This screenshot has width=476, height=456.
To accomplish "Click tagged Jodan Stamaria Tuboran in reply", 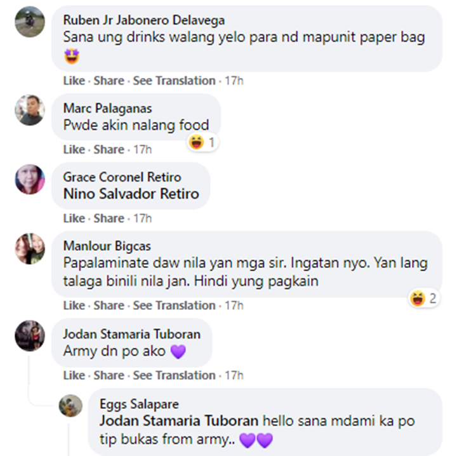I will point(179,421).
